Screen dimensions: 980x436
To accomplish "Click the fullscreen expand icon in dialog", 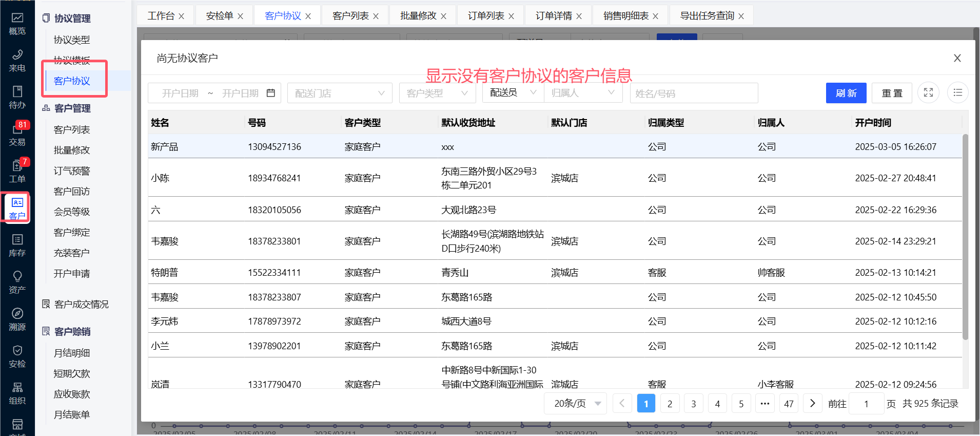I will 928,93.
